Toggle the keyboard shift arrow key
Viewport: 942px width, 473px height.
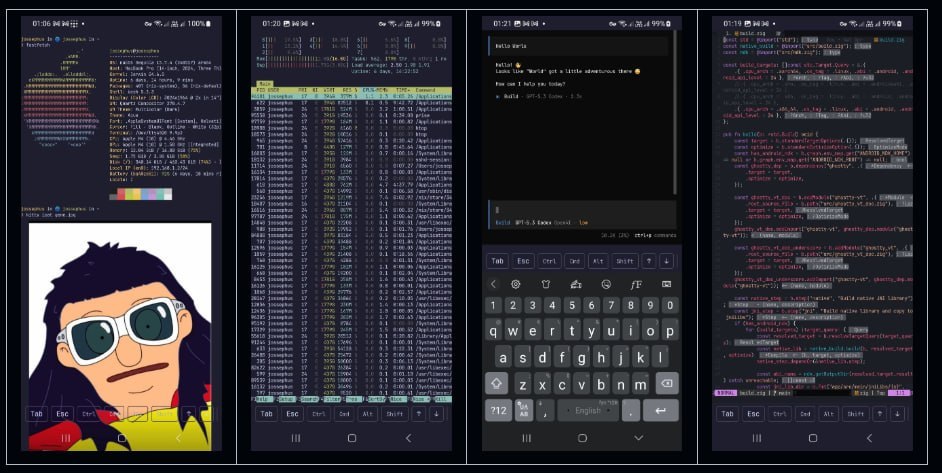pos(497,383)
